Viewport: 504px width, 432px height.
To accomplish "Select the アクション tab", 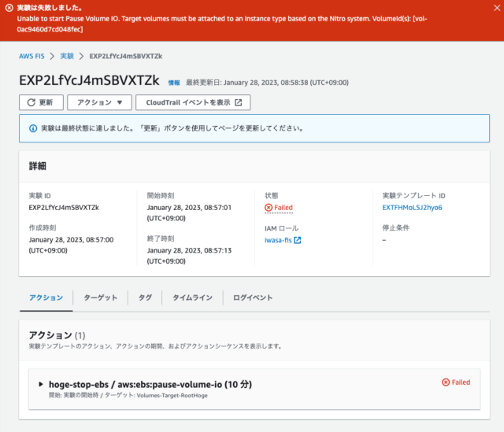I will coord(46,297).
